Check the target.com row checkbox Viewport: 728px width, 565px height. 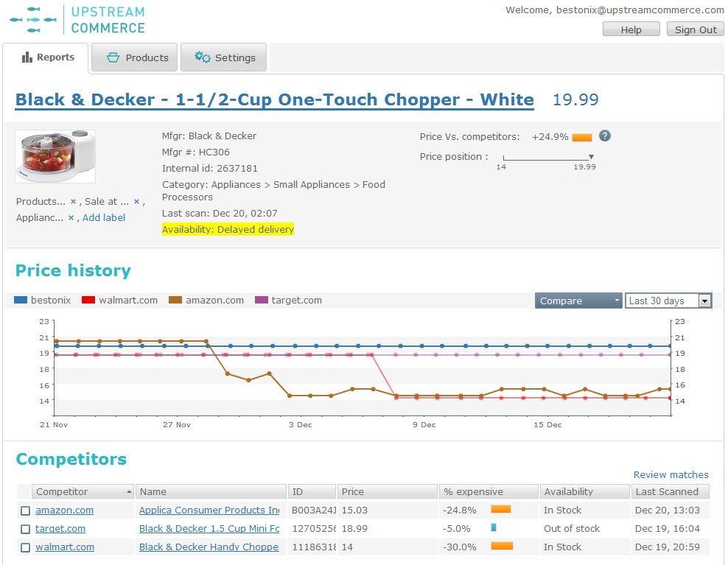coord(26,529)
